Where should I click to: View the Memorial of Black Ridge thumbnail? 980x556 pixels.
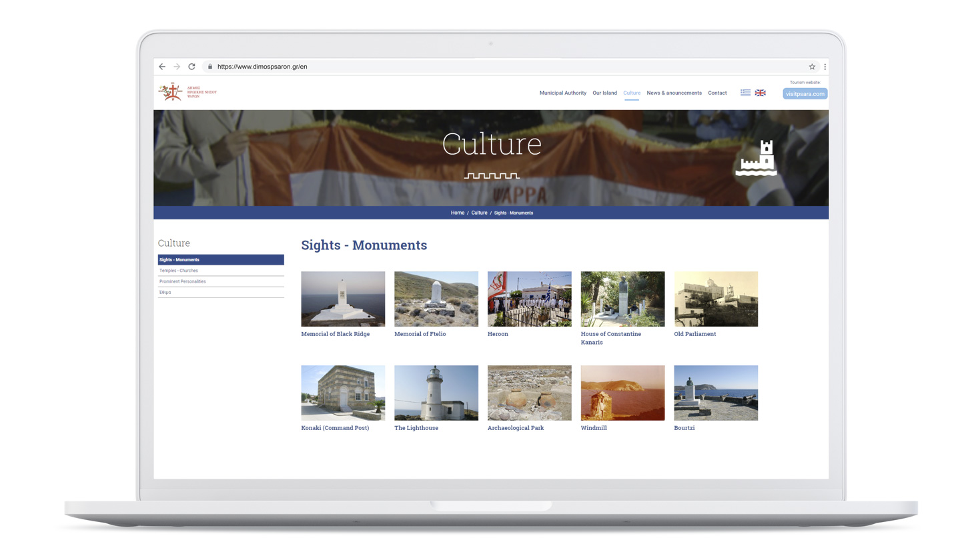coord(342,299)
